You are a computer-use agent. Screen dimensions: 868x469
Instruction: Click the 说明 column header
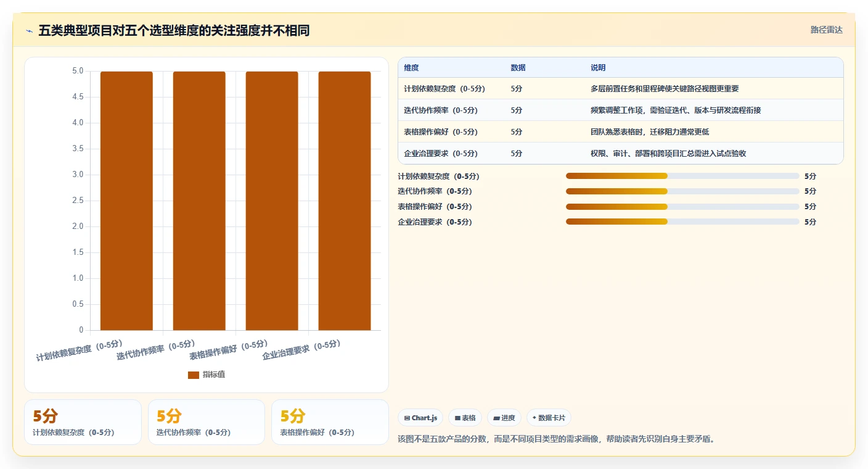[x=598, y=68]
